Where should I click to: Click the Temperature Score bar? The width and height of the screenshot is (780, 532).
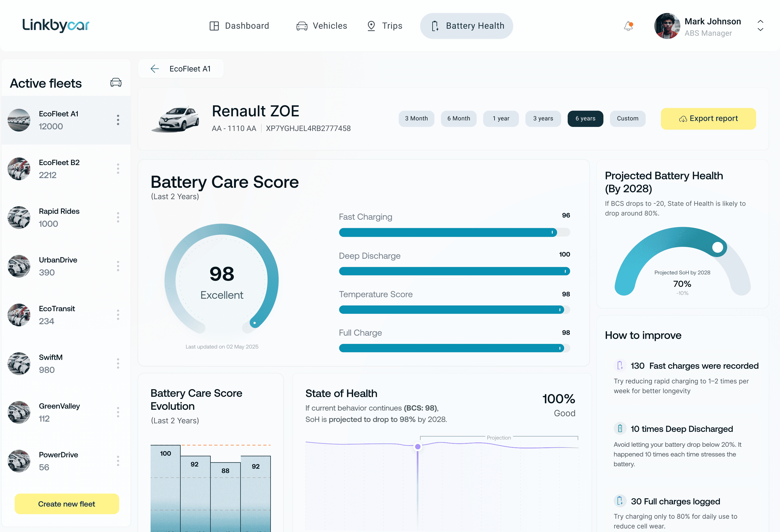(x=454, y=310)
